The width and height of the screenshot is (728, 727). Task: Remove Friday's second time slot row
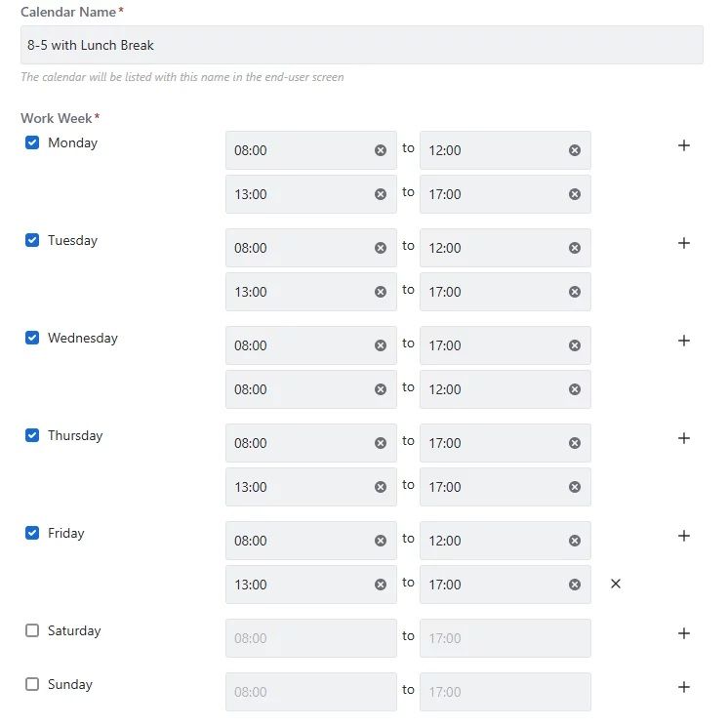pyautogui.click(x=616, y=584)
